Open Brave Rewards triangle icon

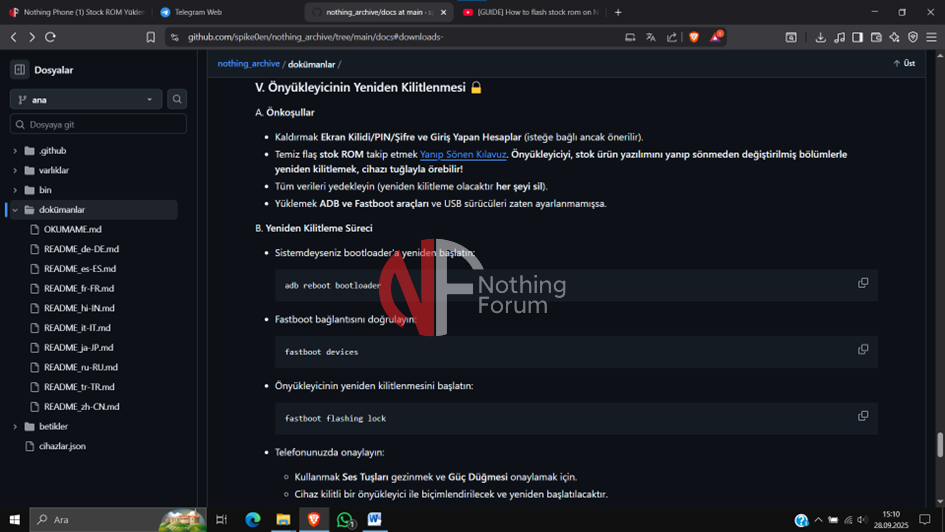(715, 37)
